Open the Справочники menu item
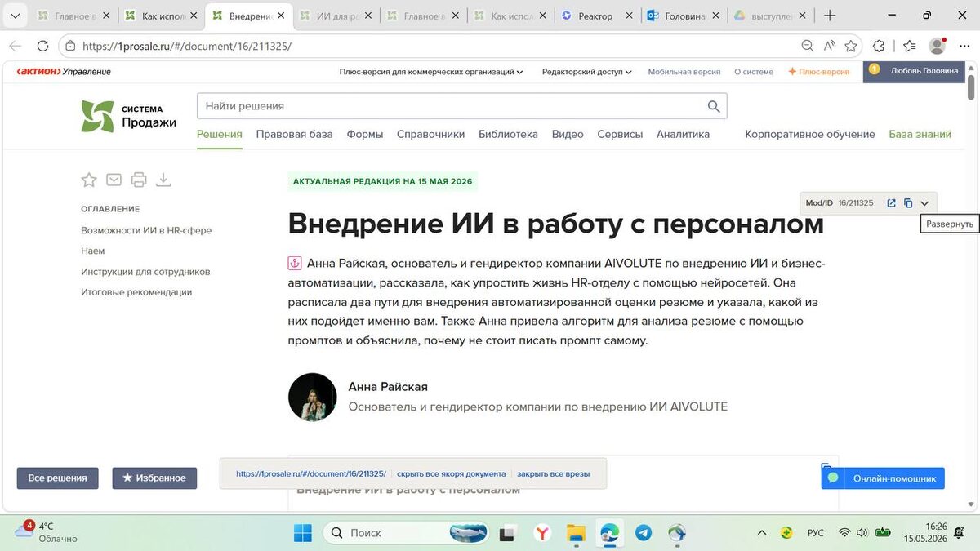This screenshot has width=980, height=551. (430, 134)
